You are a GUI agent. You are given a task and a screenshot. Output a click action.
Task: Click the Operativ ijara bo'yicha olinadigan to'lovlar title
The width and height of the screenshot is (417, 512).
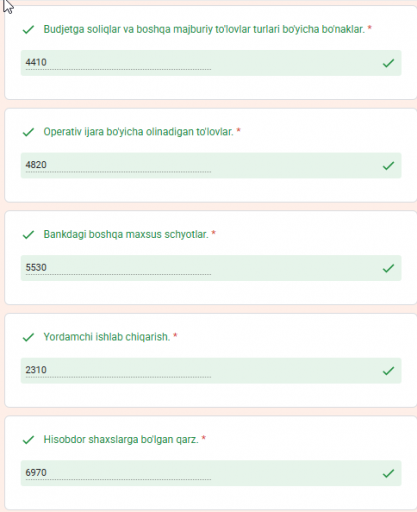[x=138, y=132]
